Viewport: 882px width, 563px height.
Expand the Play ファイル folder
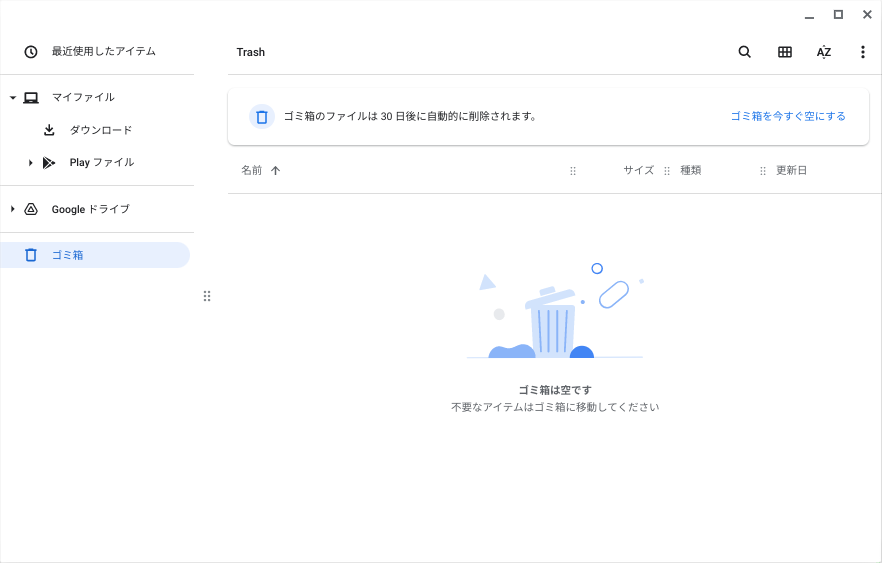[30, 163]
